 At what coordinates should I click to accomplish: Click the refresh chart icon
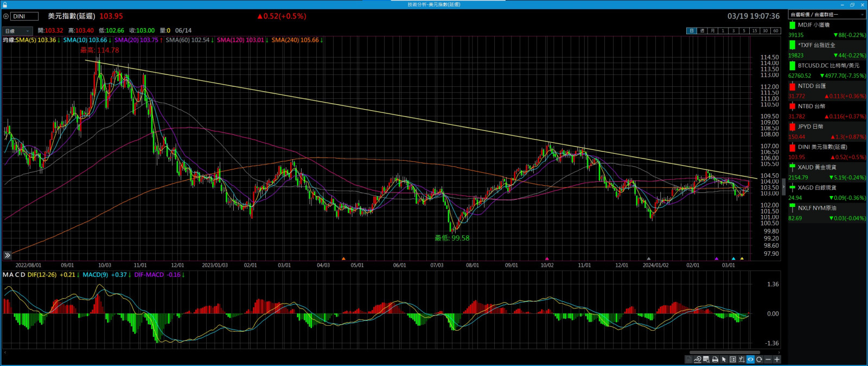tap(759, 359)
